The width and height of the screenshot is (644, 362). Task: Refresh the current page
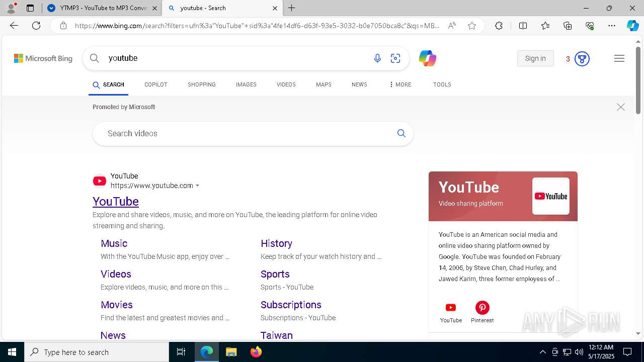[x=36, y=26]
